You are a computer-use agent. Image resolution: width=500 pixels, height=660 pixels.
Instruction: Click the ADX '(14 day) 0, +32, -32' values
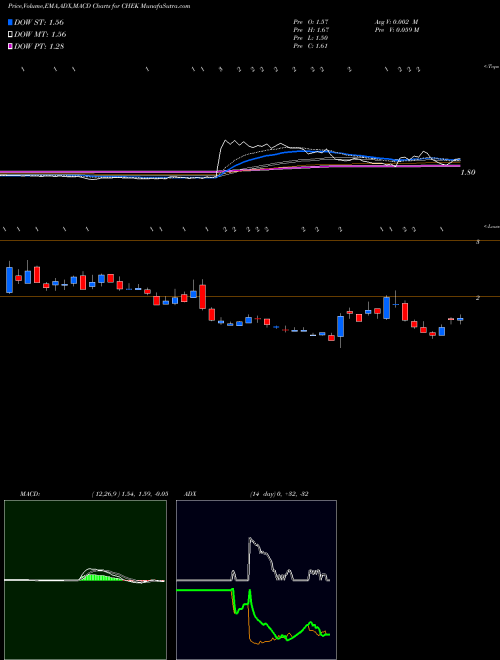277,494
